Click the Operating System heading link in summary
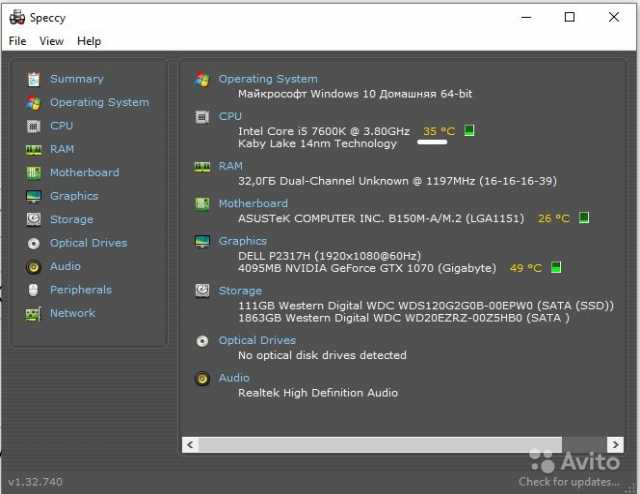Screen dimensions: 640x494 268,79
